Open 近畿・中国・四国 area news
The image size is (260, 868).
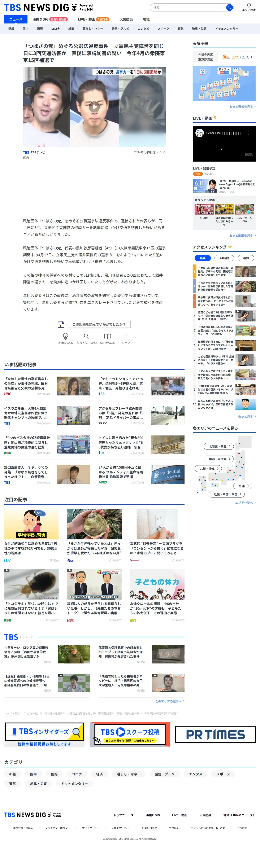(x=227, y=494)
